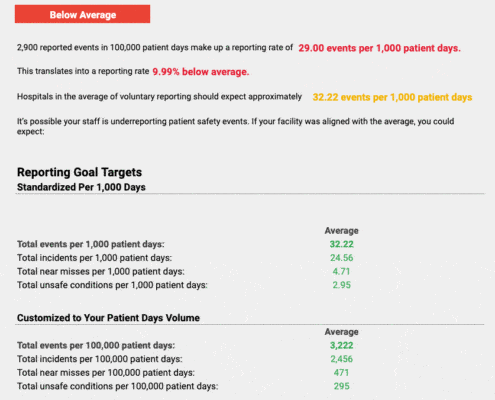Click the 2,456 total incidents value
Image resolution: width=495 pixels, height=400 pixels.
point(342,359)
